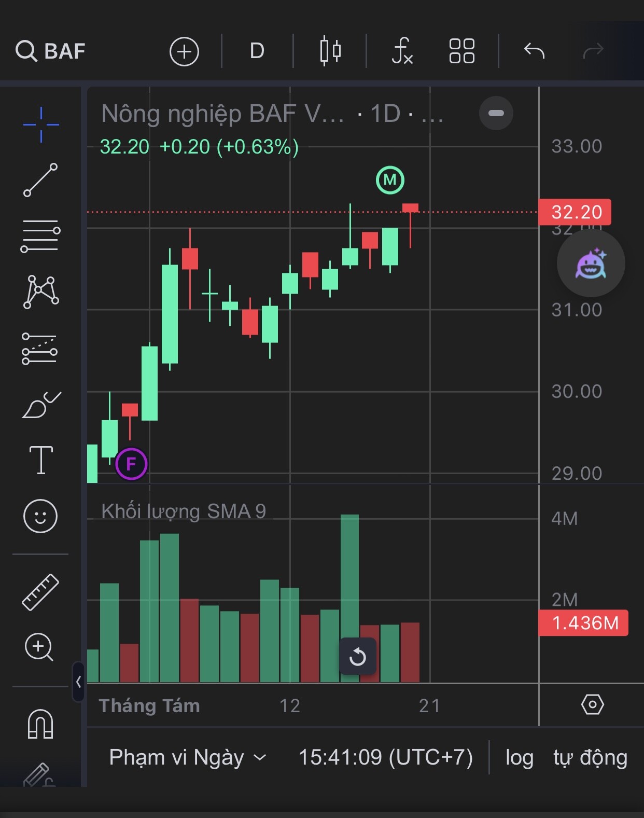This screenshot has width=644, height=818.
Task: Select the brush drawing tool
Action: pos(41,405)
